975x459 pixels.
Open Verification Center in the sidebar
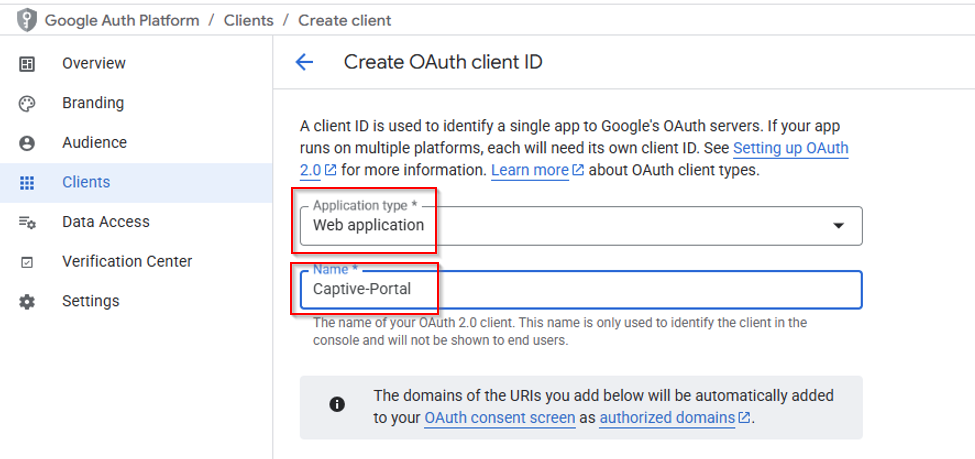coord(136,262)
